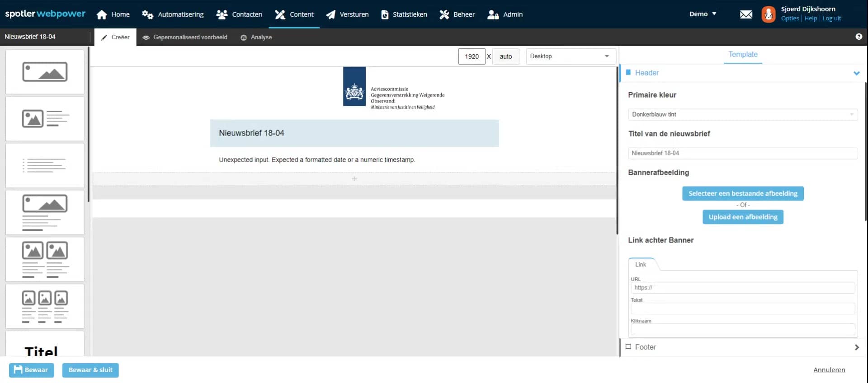This screenshot has height=383, width=868.
Task: Click the Annuleren link
Action: [829, 370]
